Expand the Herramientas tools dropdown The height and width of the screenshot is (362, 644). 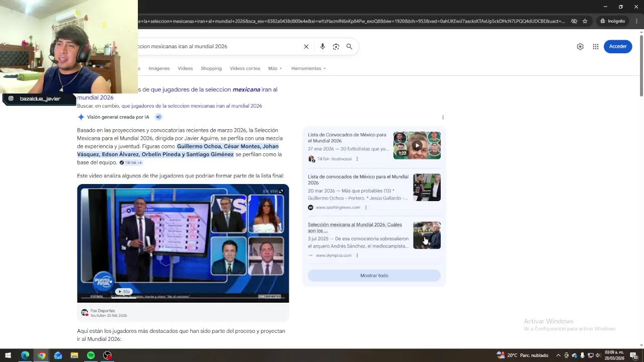point(308,68)
